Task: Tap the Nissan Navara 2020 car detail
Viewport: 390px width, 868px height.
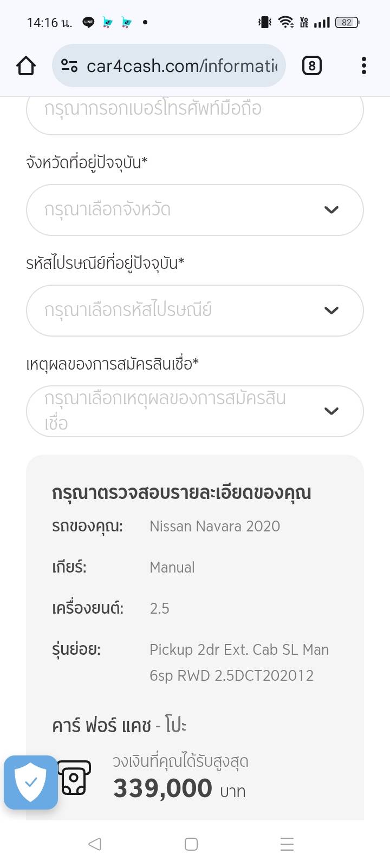Action: click(x=214, y=527)
